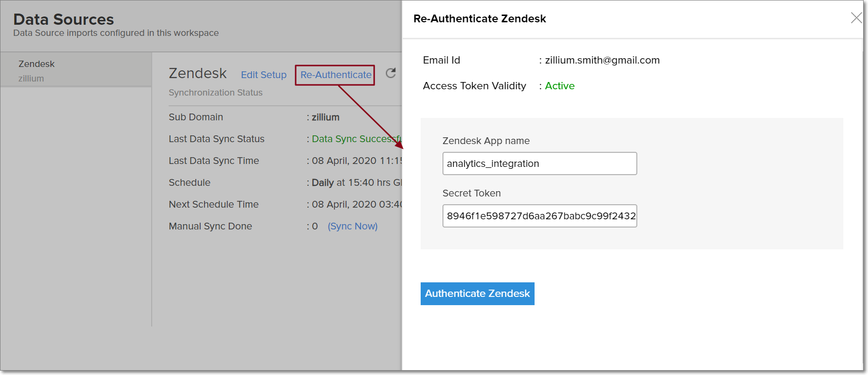This screenshot has height=375, width=868.
Task: Click the Zendesk App name label
Action: coord(486,141)
